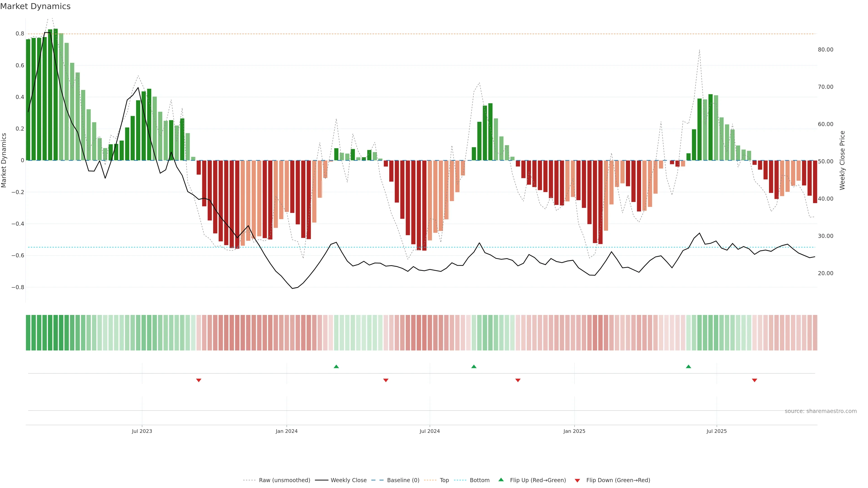Click the green triangle icon in legend
868x488 pixels.
(501, 480)
